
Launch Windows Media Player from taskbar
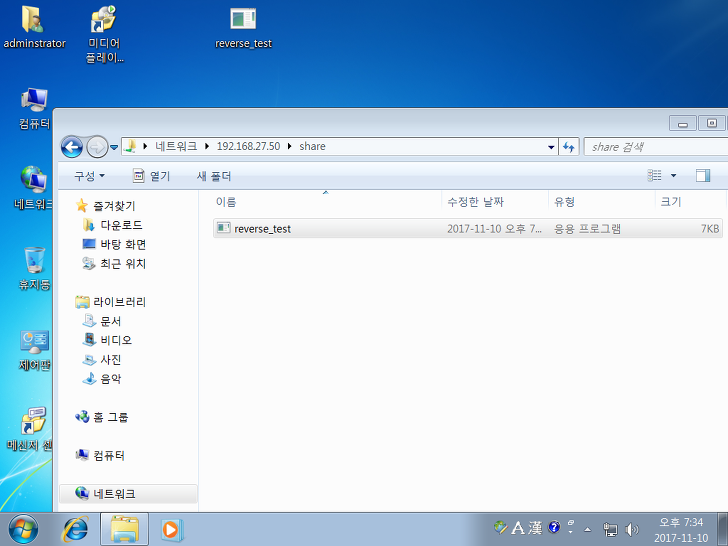pyautogui.click(x=172, y=529)
